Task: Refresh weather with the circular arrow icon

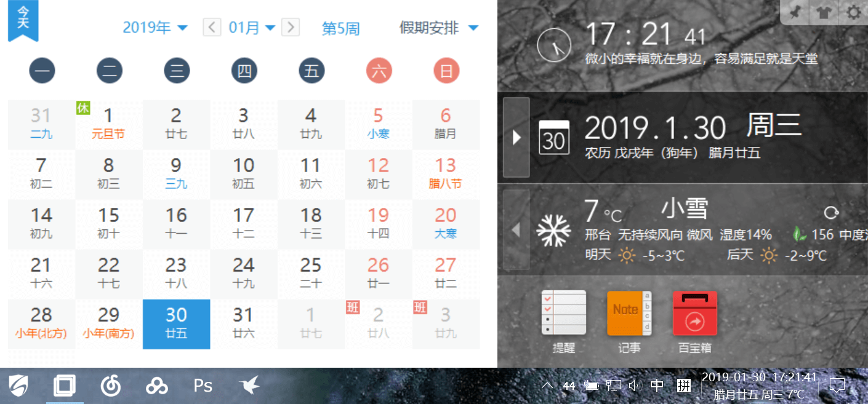Action: point(831,213)
